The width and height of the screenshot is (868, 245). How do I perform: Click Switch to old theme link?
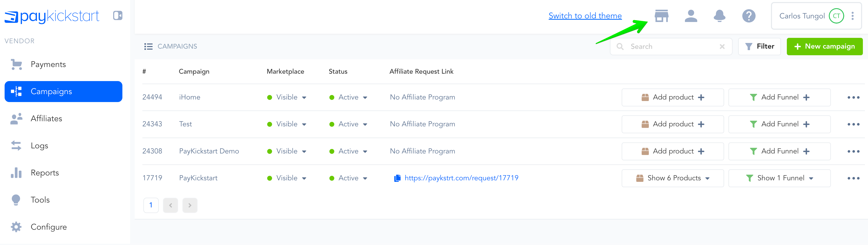click(585, 16)
